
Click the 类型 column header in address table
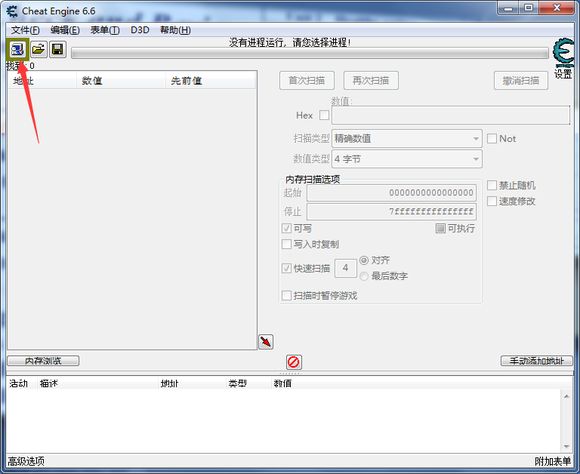coord(249,383)
